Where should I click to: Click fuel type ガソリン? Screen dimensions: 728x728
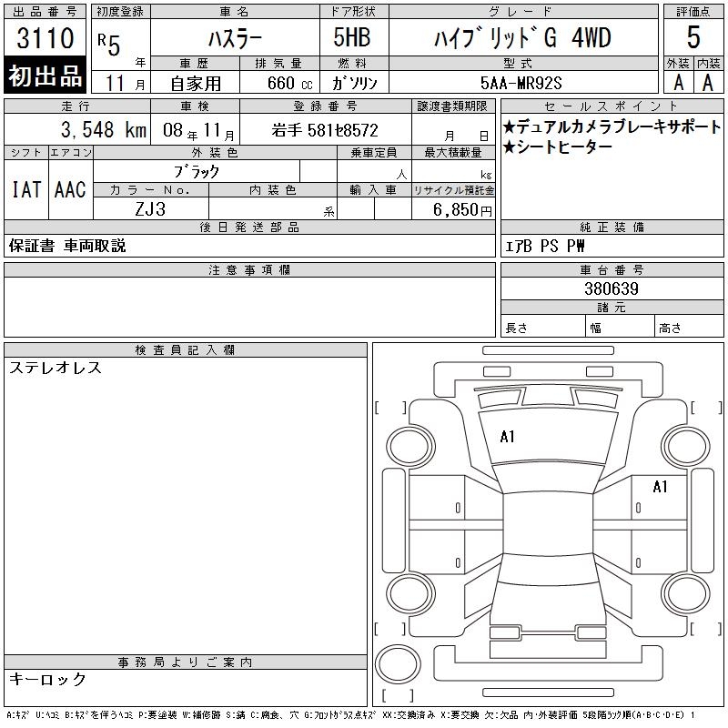354,84
